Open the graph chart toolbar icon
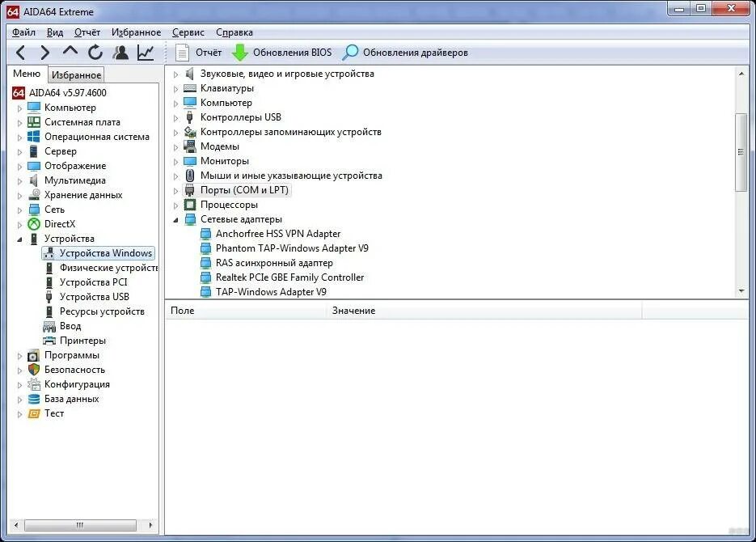This screenshot has height=542, width=756. tap(146, 53)
